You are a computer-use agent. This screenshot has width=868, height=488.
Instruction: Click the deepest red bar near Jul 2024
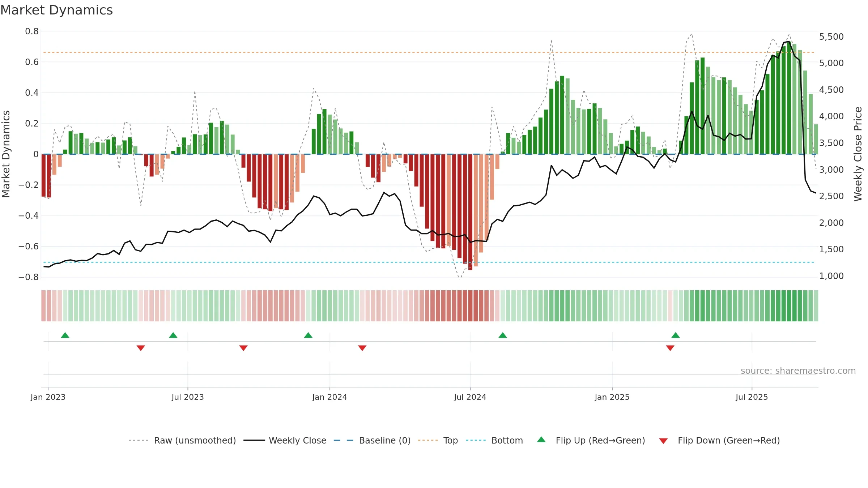coord(470,212)
